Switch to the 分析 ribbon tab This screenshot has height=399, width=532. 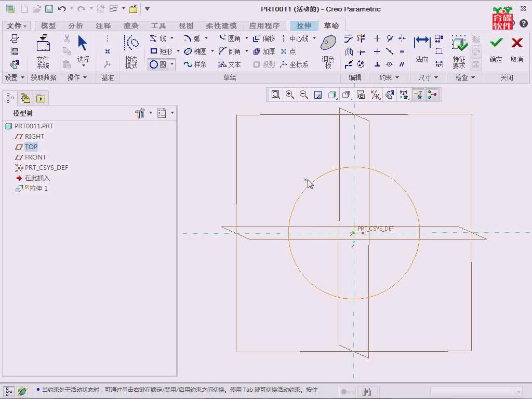pyautogui.click(x=76, y=25)
